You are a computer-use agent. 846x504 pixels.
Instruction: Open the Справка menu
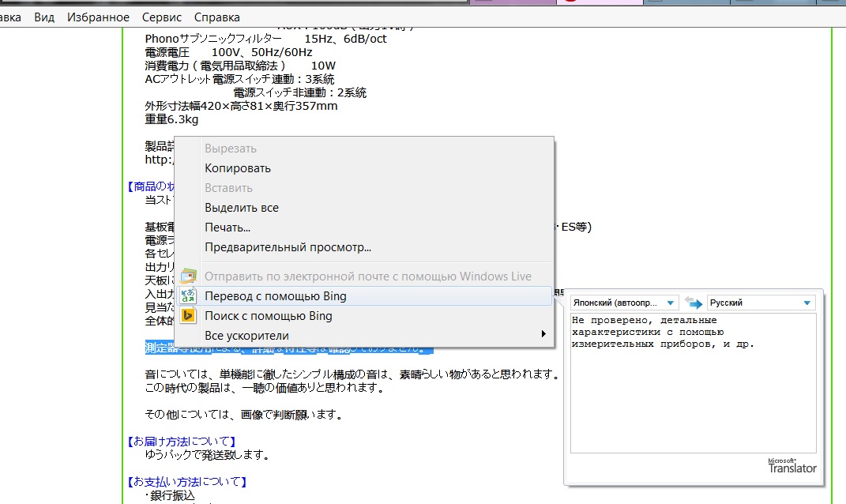click(217, 17)
